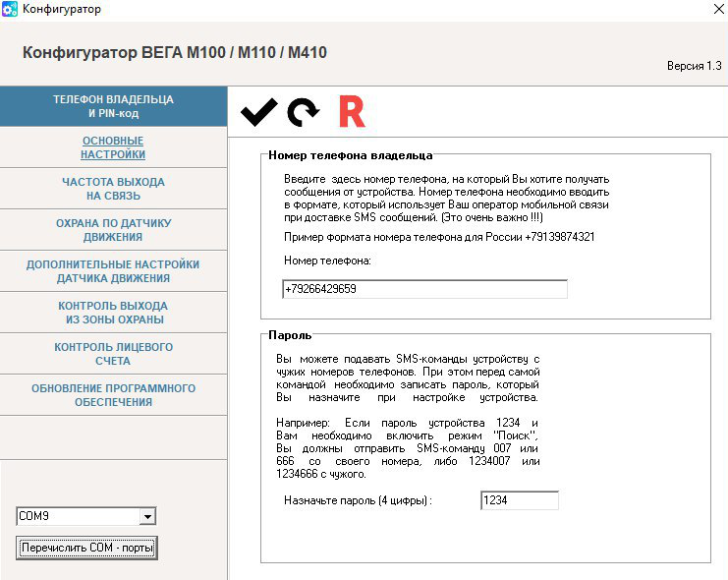Close the Конфигуратор window

tap(719, 9)
